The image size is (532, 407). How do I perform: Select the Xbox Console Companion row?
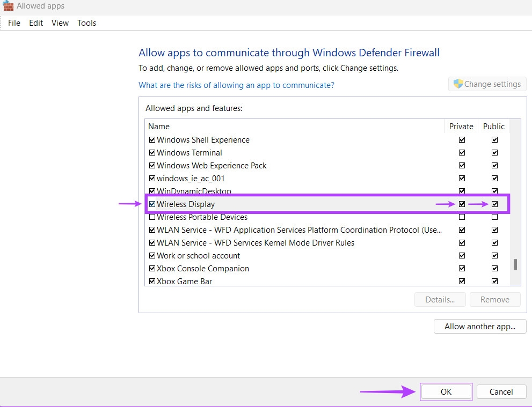(x=203, y=269)
